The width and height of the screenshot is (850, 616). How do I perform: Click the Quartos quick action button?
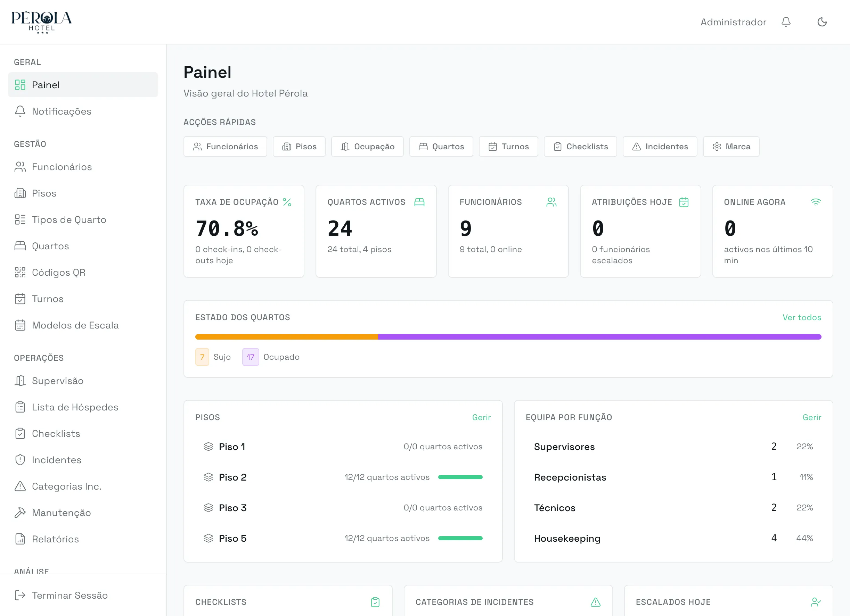tap(441, 147)
